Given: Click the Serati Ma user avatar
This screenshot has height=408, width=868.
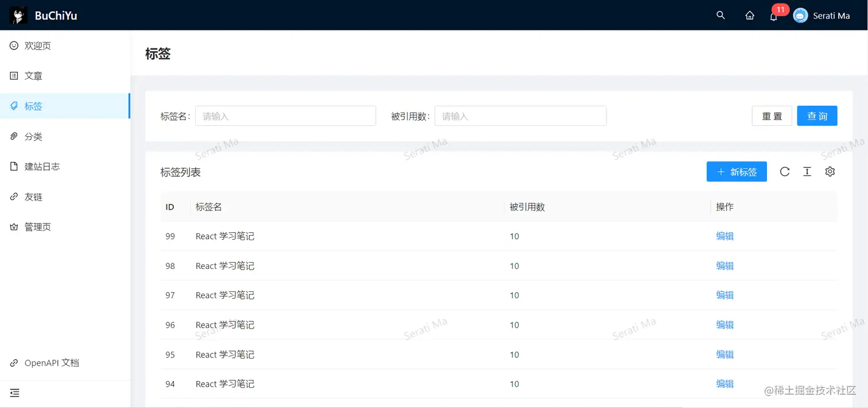Looking at the screenshot, I should [800, 16].
